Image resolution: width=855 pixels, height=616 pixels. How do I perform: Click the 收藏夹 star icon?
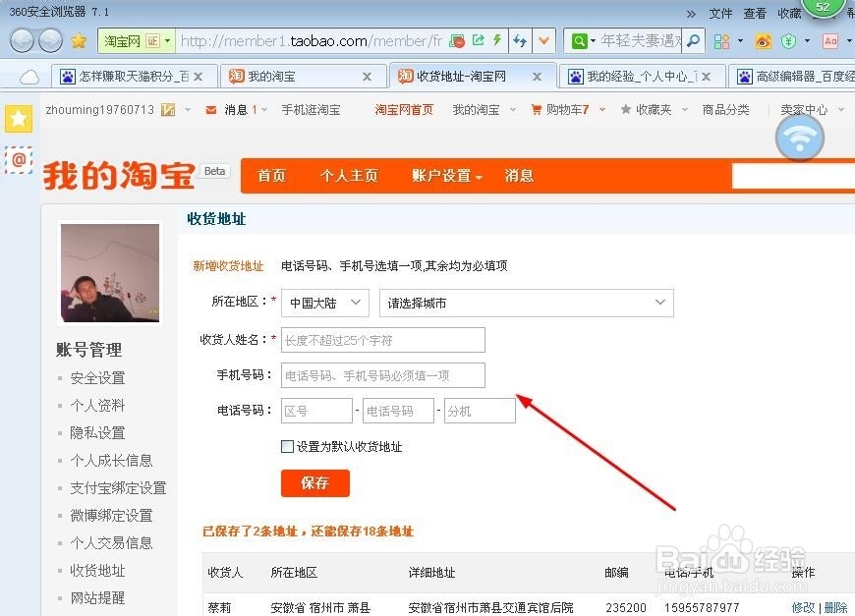(626, 110)
